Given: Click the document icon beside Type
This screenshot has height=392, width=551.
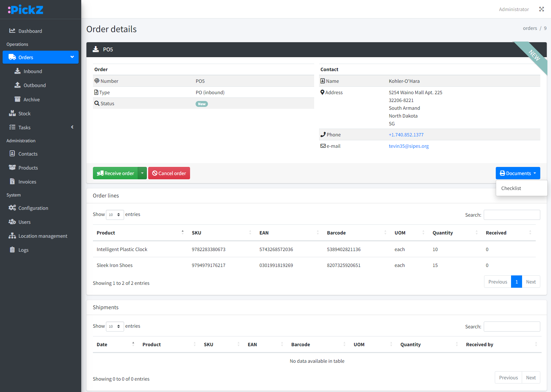Looking at the screenshot, I should [96, 92].
